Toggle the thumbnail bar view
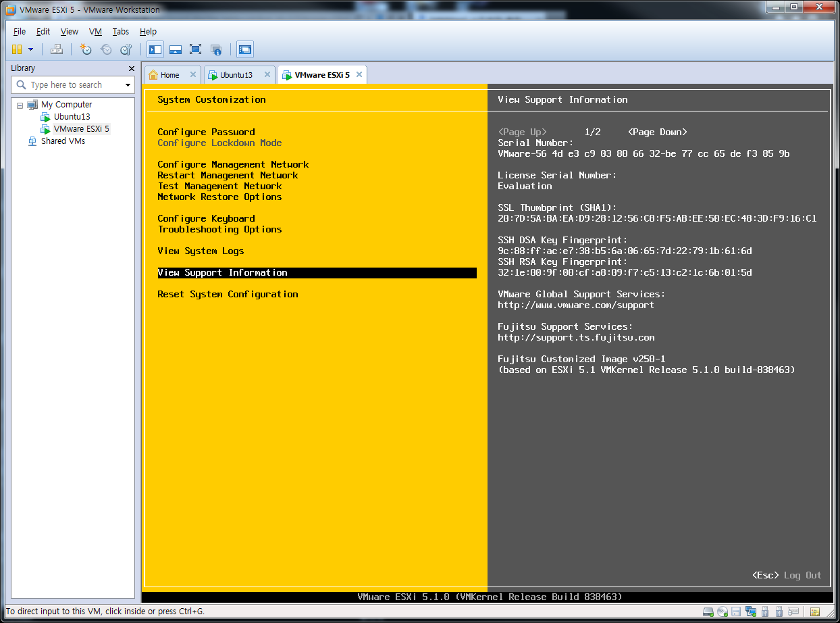This screenshot has height=623, width=840. pyautogui.click(x=176, y=49)
